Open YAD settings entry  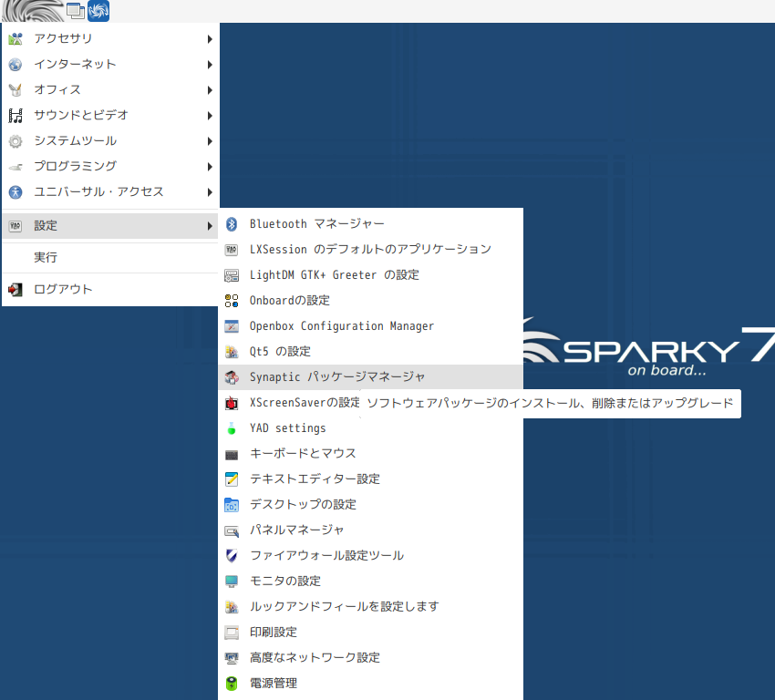pyautogui.click(x=370, y=428)
